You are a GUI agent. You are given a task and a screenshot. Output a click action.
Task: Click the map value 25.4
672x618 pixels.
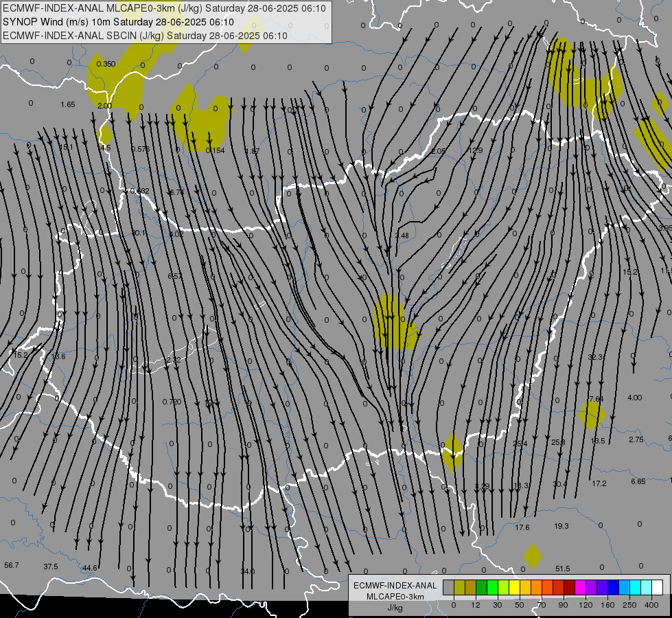pyautogui.click(x=520, y=444)
